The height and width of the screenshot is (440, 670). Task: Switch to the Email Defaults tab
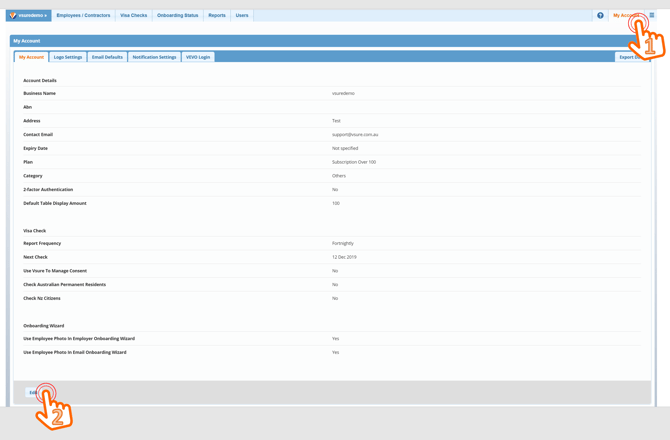coord(107,57)
